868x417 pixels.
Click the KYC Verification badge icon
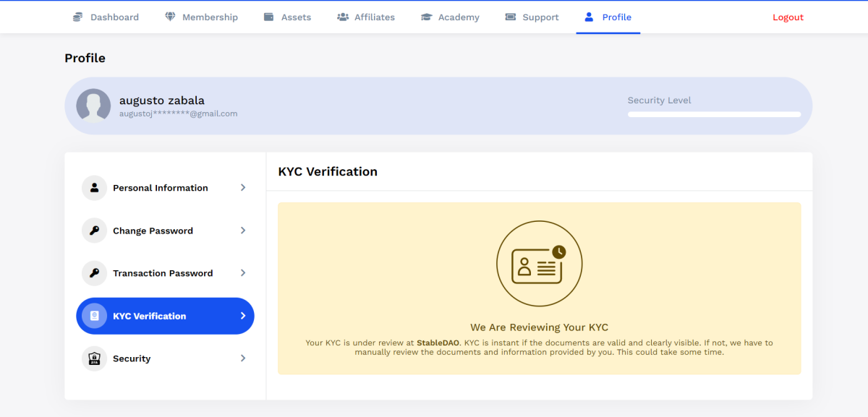(x=94, y=316)
